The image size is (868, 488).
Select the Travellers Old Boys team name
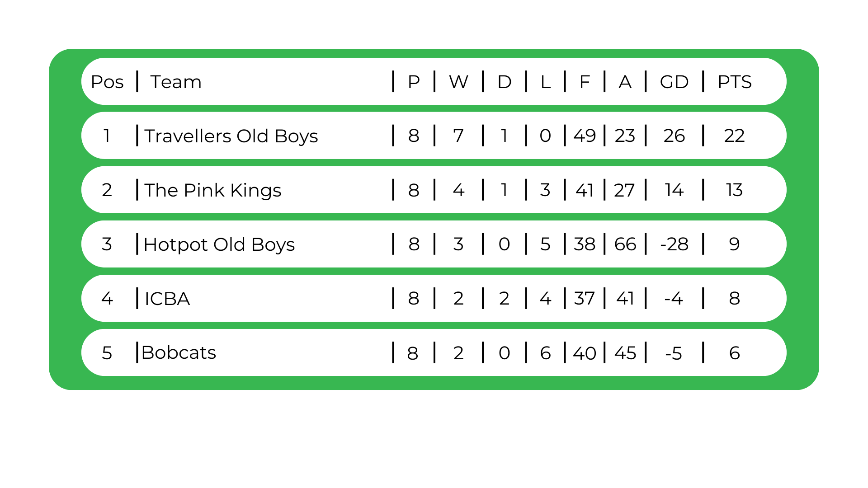tap(231, 136)
